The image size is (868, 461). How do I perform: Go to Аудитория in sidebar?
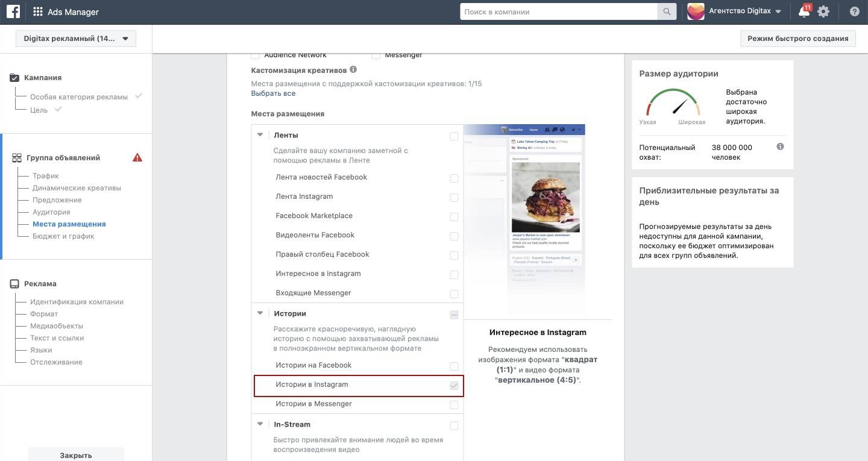pos(51,212)
